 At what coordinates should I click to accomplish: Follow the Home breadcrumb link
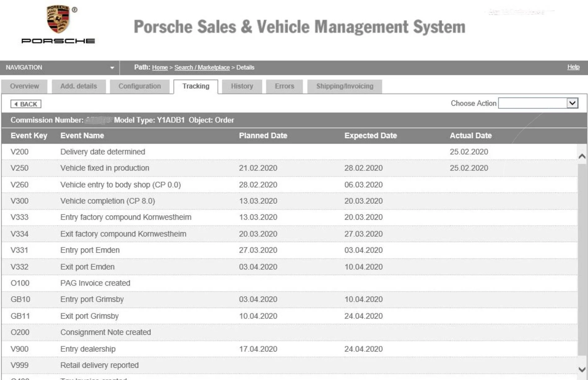point(160,68)
